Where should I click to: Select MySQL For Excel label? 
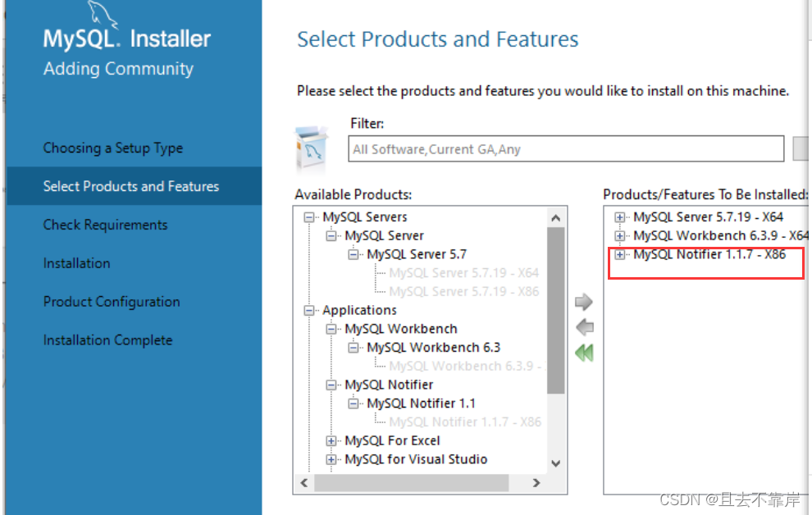tap(392, 440)
